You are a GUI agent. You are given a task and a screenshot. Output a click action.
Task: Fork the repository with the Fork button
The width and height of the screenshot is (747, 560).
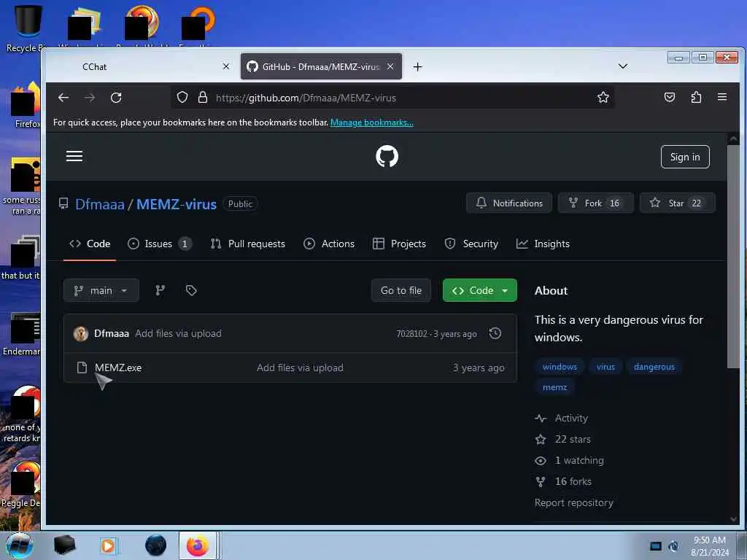[596, 203]
